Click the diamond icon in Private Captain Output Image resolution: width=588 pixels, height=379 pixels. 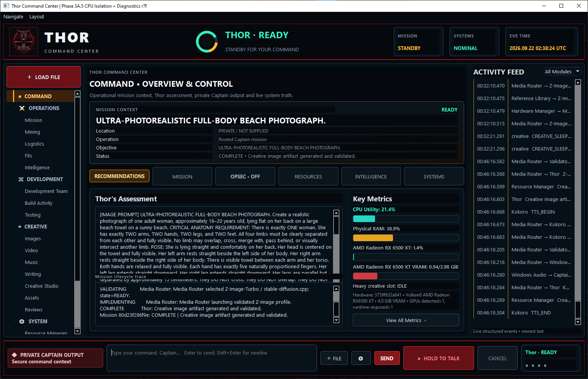[15, 355]
